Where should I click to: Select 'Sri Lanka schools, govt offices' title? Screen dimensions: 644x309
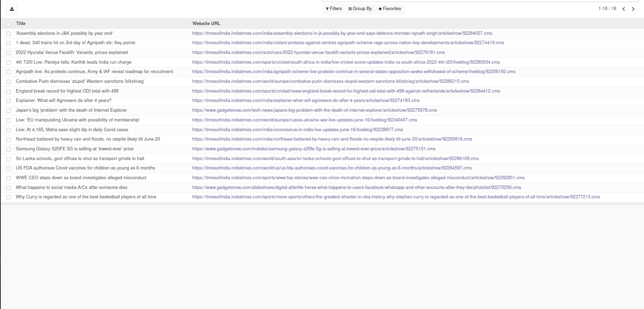pos(80,159)
